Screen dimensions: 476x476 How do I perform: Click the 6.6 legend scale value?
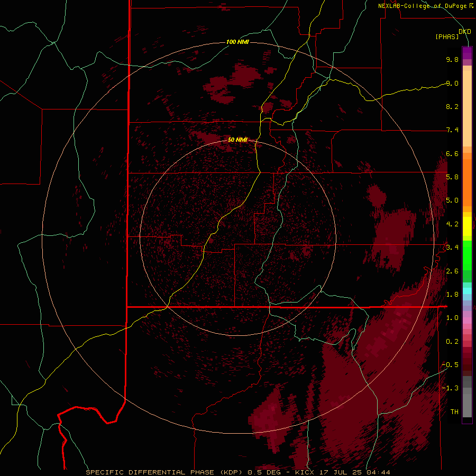(x=452, y=153)
